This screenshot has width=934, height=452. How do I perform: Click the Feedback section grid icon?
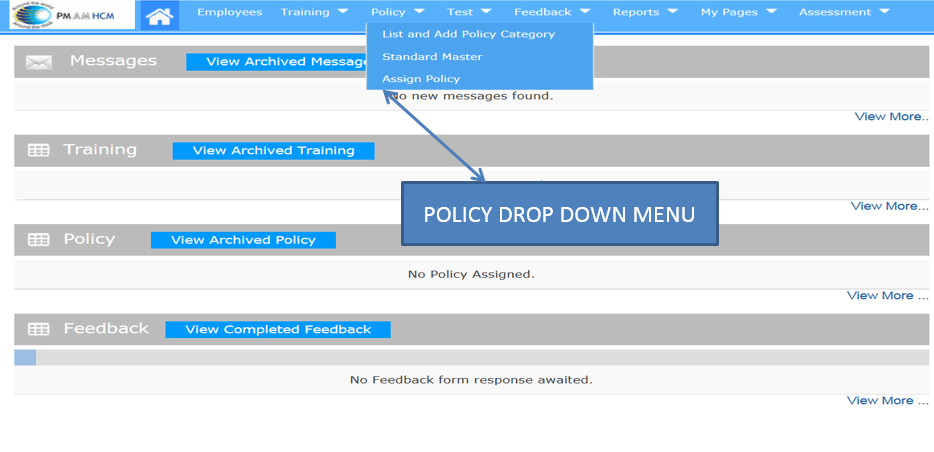point(39,329)
